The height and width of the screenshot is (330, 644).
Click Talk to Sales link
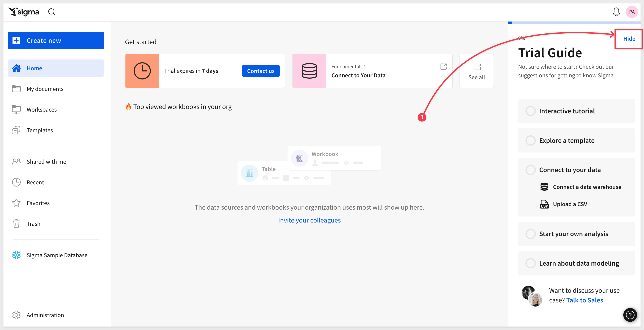pos(585,300)
